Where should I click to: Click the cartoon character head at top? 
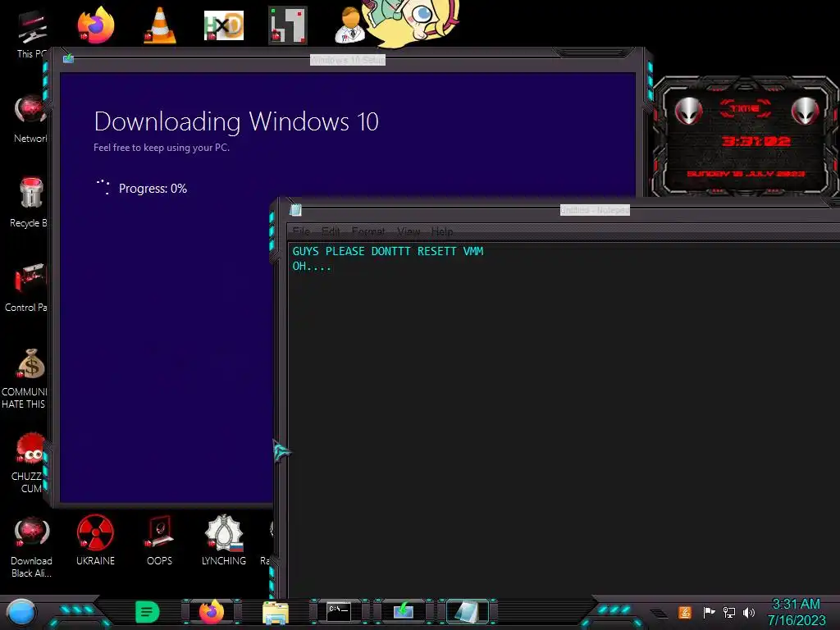(412, 21)
